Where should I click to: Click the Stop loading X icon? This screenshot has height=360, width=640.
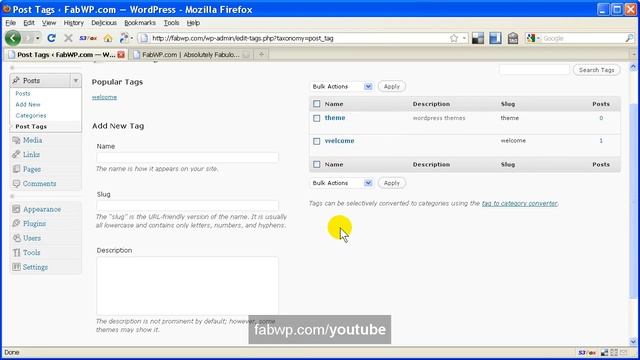[x=68, y=38]
